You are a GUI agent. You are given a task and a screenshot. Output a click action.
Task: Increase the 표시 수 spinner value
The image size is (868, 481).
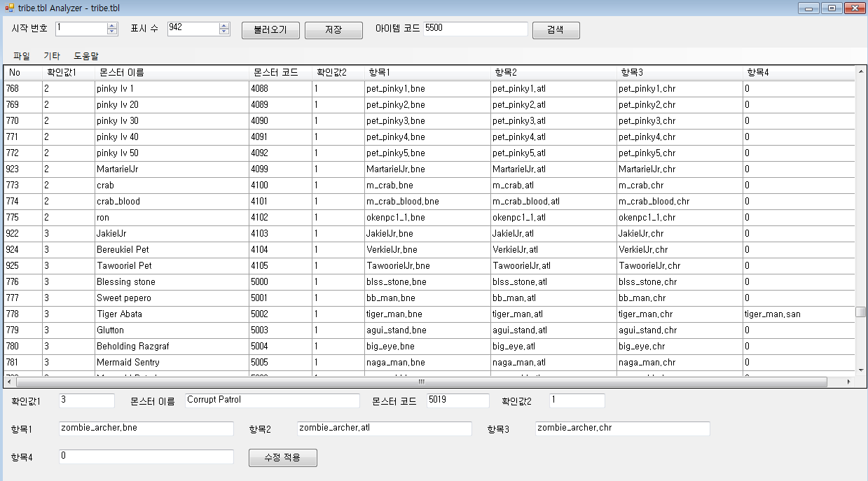pyautogui.click(x=224, y=26)
